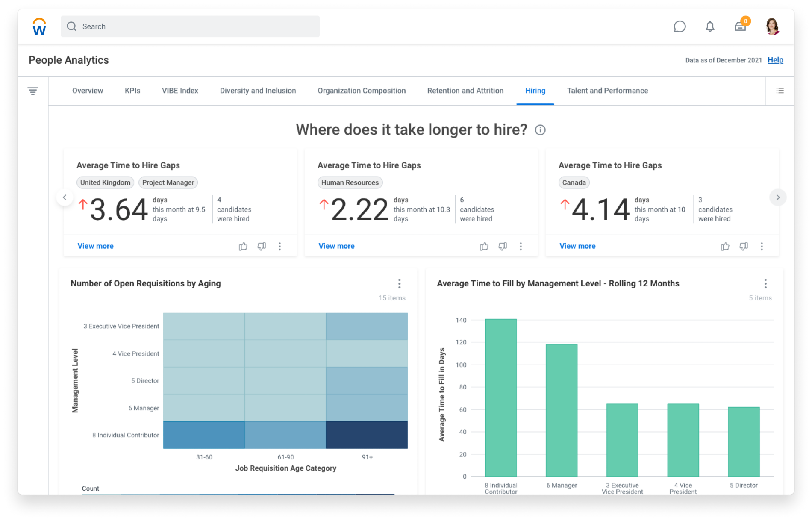Click the search magnifier icon
This screenshot has width=812, height=521.
[71, 26]
